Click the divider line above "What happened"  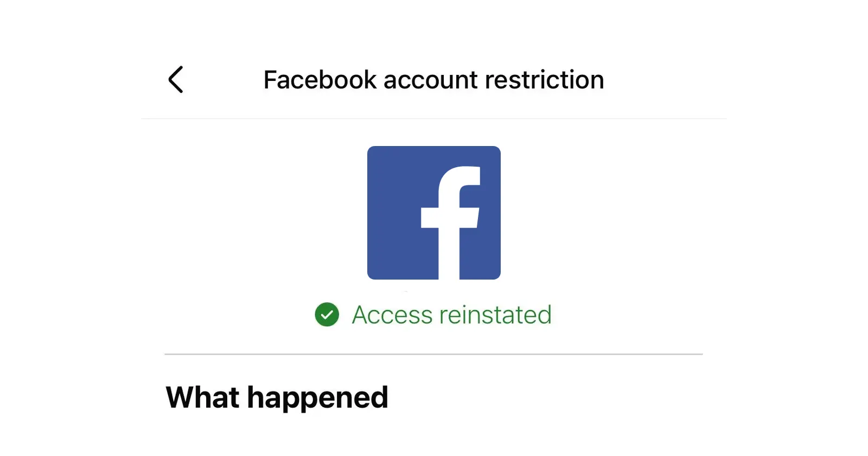pos(433,354)
